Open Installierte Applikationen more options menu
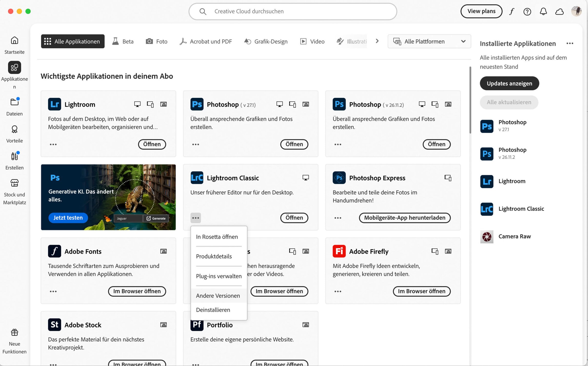 click(x=570, y=43)
